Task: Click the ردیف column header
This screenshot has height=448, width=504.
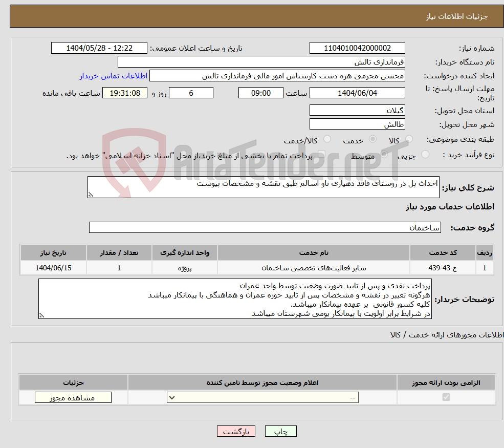Action: point(485,253)
